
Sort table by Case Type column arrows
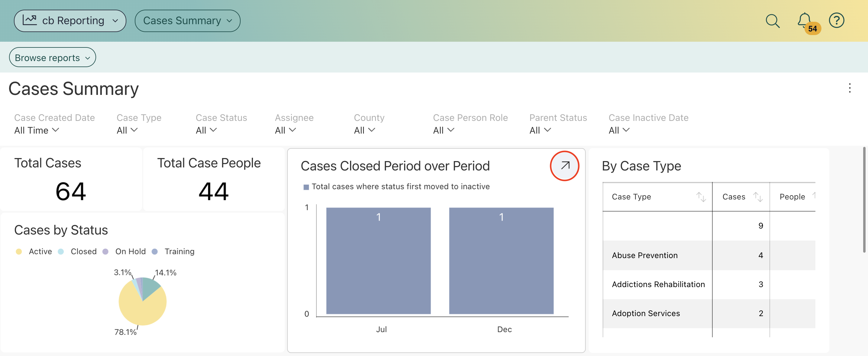pyautogui.click(x=701, y=197)
